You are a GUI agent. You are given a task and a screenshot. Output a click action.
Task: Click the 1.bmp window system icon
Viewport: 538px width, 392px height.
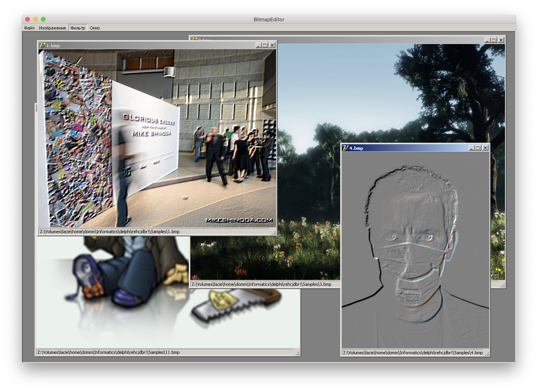tap(42, 45)
